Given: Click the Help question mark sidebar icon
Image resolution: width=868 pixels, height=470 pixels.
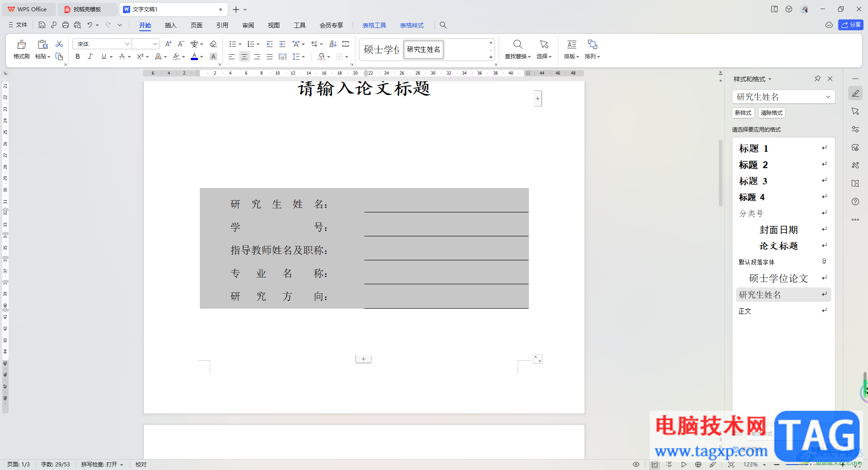Looking at the screenshot, I should point(855,202).
